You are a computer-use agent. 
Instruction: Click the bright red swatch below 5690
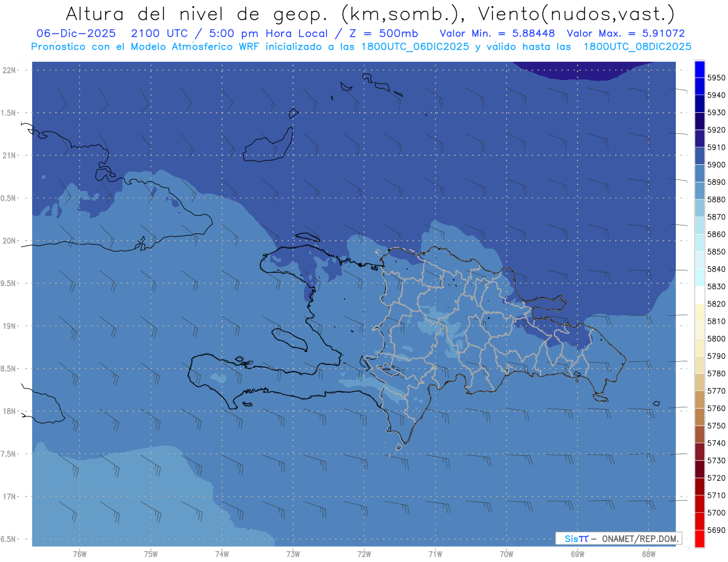699,538
